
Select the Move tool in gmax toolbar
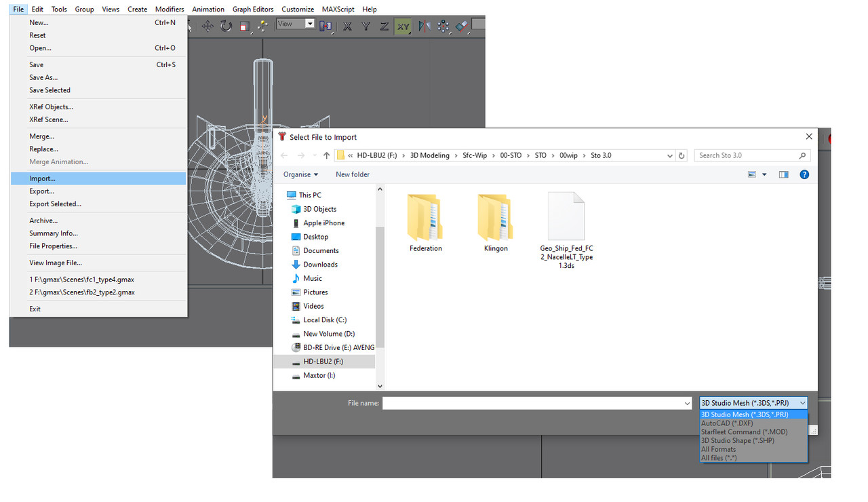point(208,26)
